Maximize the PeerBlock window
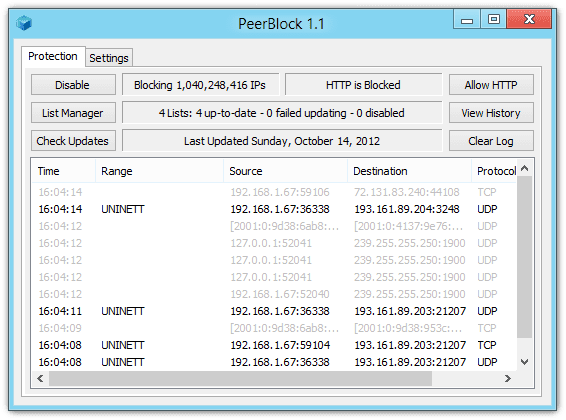The width and height of the screenshot is (566, 420). coord(493,19)
